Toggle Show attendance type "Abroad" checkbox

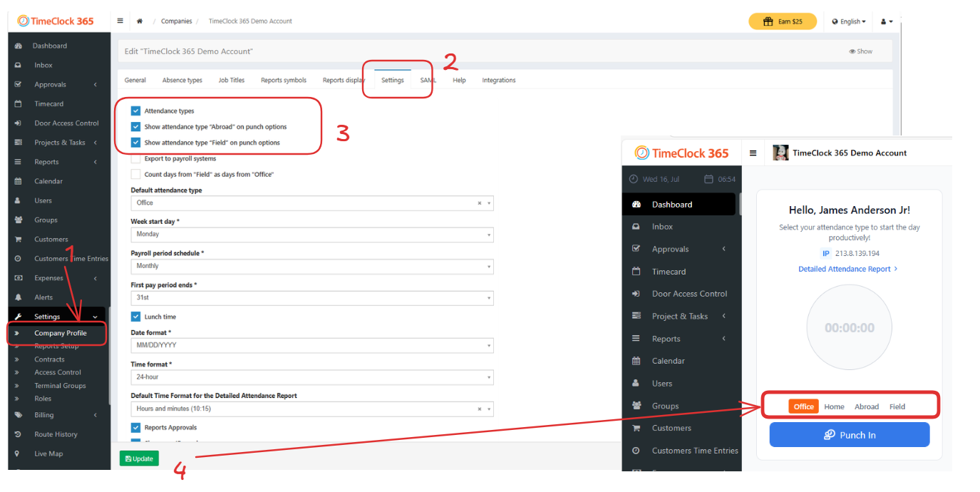[135, 127]
